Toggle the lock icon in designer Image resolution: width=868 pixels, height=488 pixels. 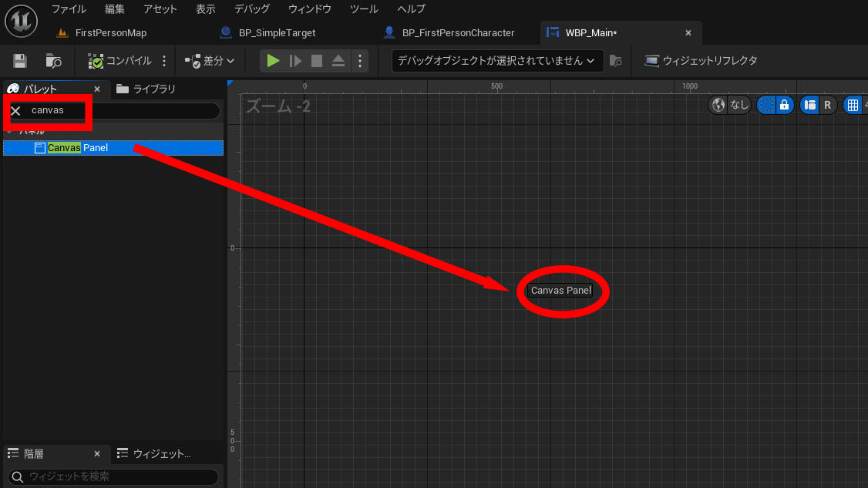click(785, 105)
